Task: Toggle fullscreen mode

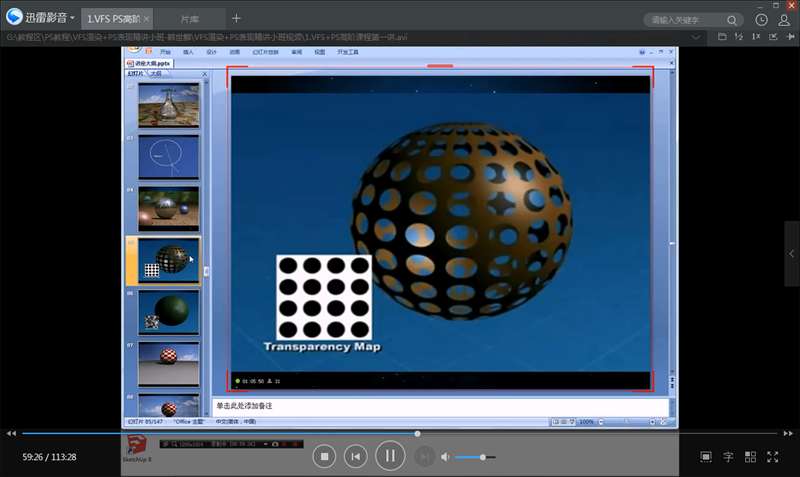Action: 772,457
